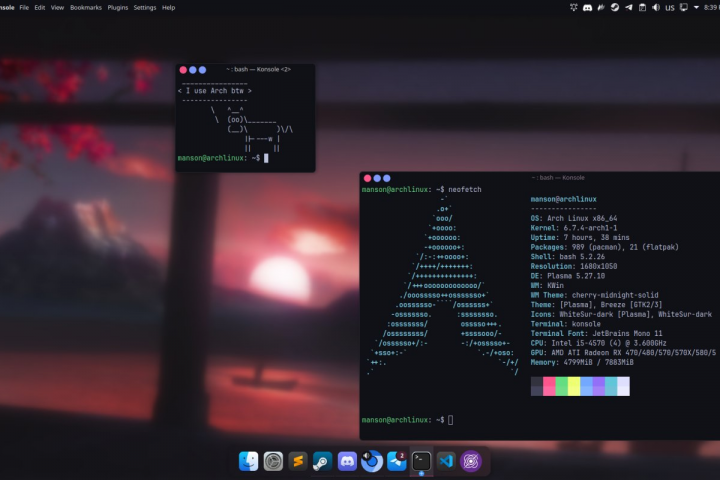Click the 'Theme: [Plasma], Breeze' line
Viewport: 720px width, 480px height.
[596, 305]
